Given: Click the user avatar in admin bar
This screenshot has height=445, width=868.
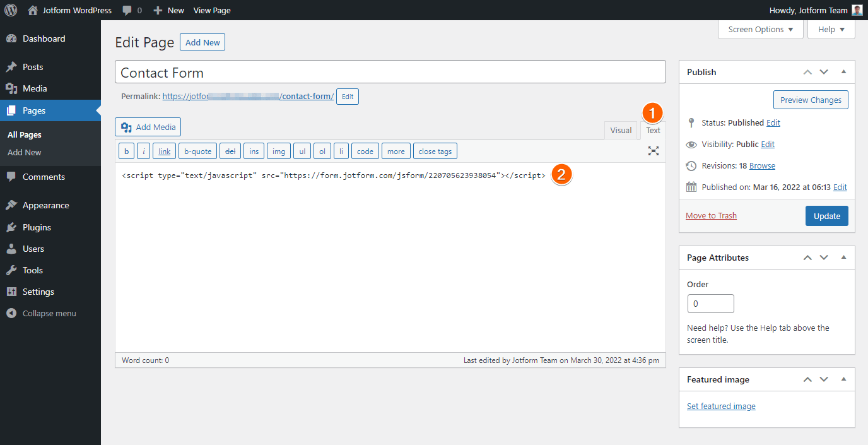Looking at the screenshot, I should point(857,10).
